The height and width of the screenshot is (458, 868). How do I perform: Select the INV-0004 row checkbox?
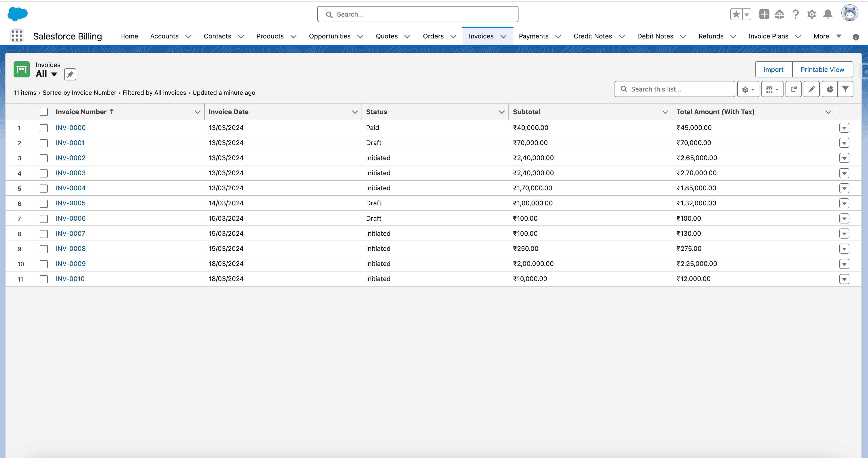[44, 188]
